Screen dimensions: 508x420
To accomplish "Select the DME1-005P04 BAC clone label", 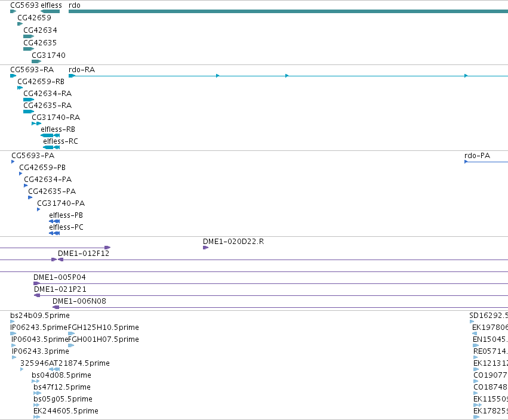I will 60,278.
